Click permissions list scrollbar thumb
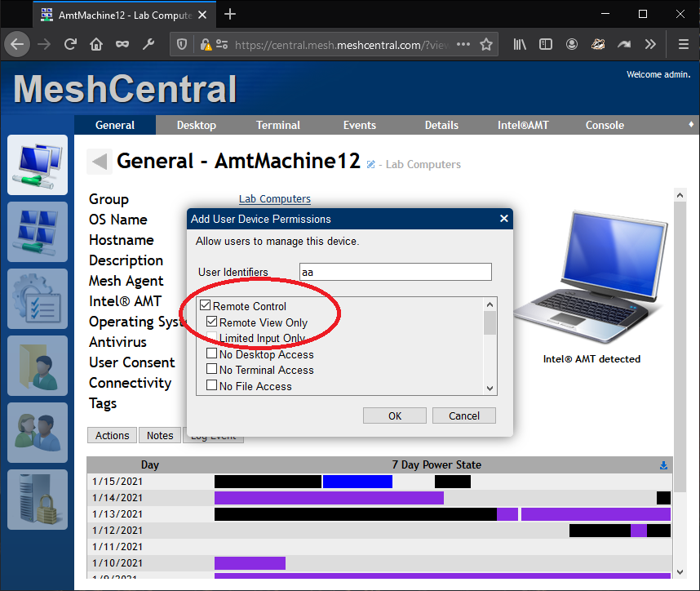Image resolution: width=700 pixels, height=591 pixels. 490,323
